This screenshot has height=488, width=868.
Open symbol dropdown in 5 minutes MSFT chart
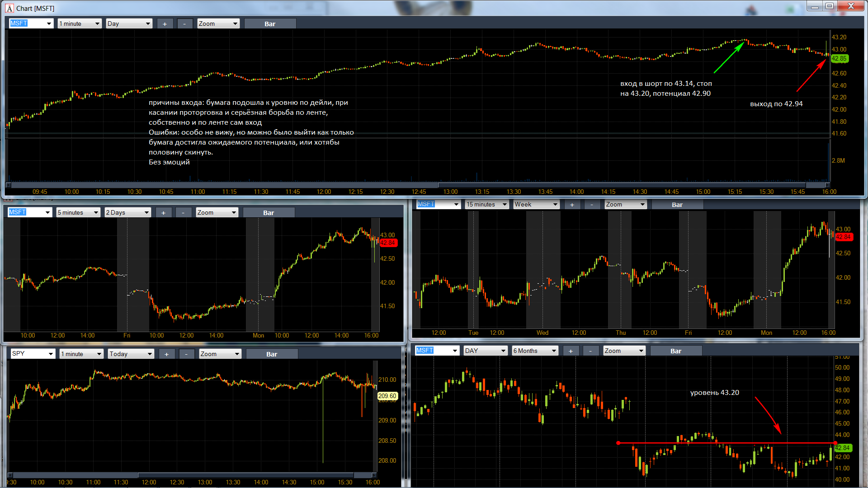[x=30, y=212]
